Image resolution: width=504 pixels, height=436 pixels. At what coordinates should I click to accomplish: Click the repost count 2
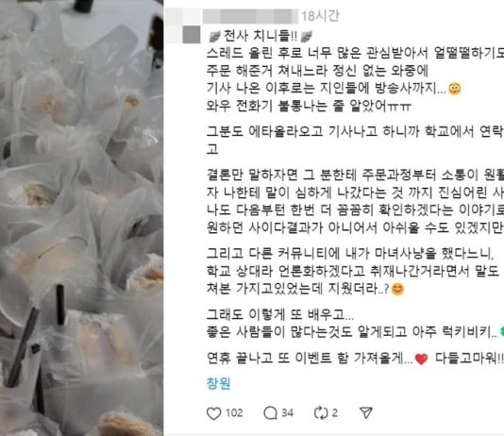click(335, 412)
